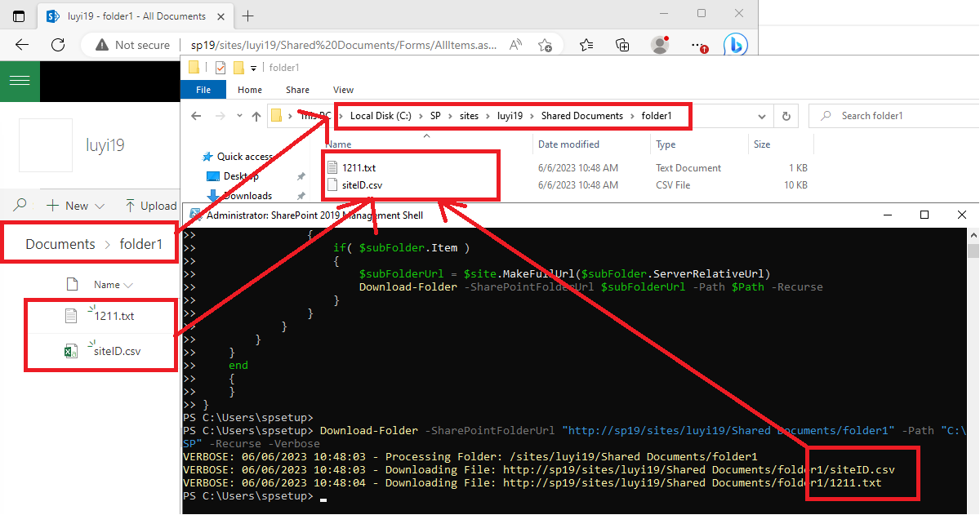Click folder1 in SharePoint breadcrumb
The width and height of the screenshot is (980, 515).
coord(141,244)
